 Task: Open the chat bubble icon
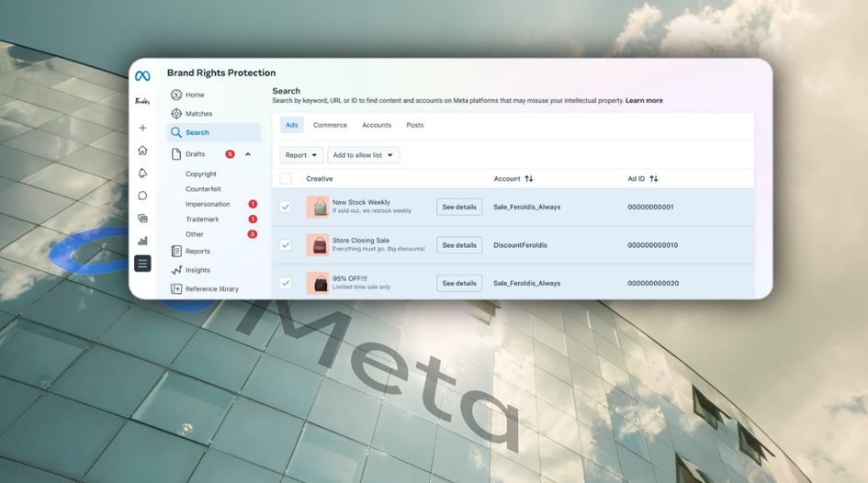coord(142,196)
